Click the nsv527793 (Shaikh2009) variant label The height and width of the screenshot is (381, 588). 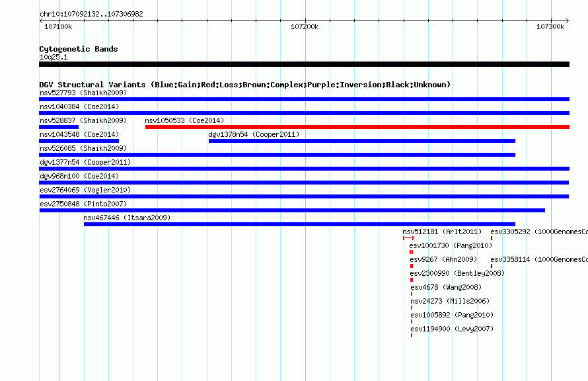83,93
